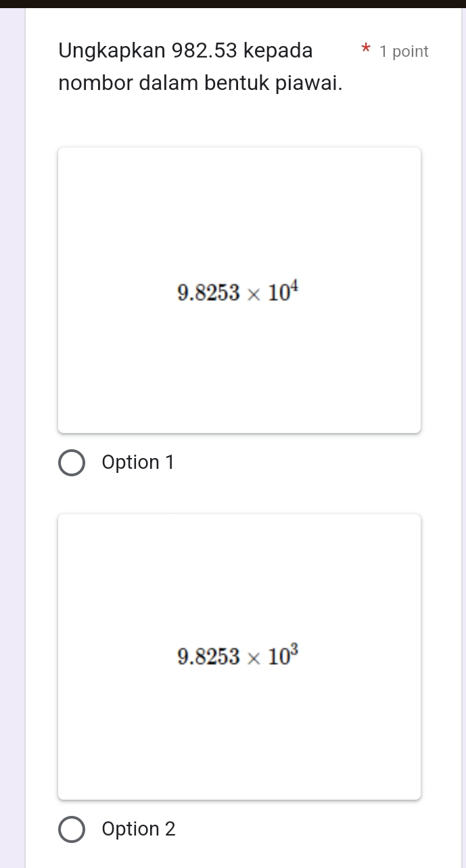Click the multiplication sign in Option 1 image
Image resolution: width=466 pixels, height=868 pixels.
(253, 293)
